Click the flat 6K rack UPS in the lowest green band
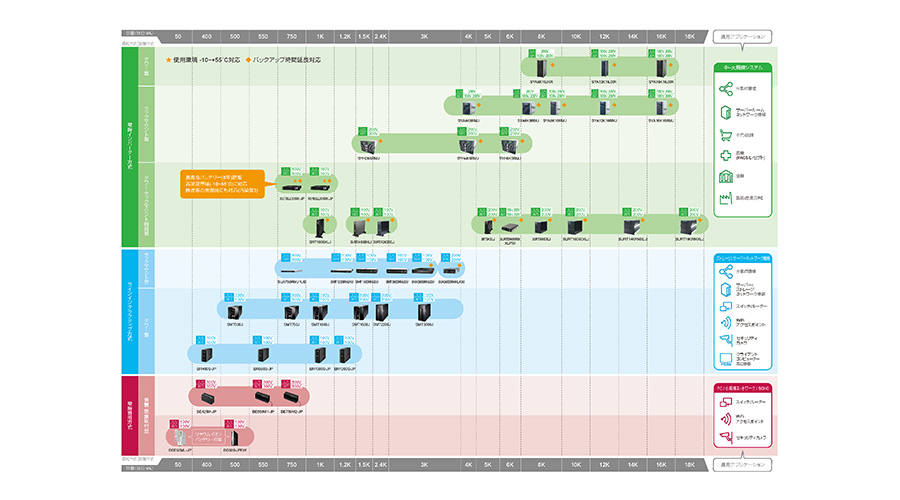Image resolution: width=900 pixels, height=500 pixels. point(509,228)
